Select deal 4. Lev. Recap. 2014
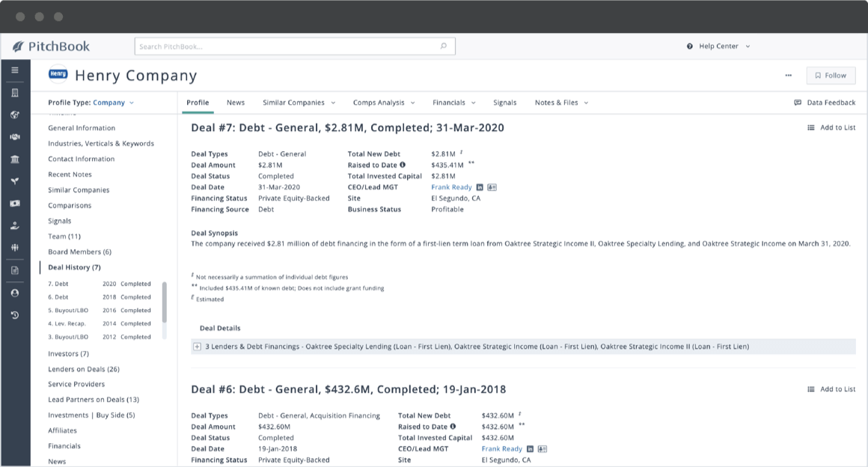868x467 pixels. (x=99, y=323)
